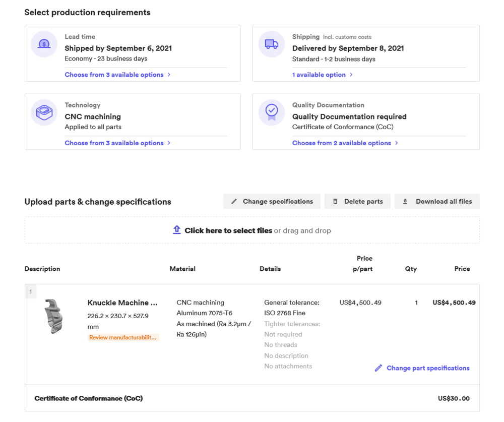The image size is (504, 422).
Task: Click the trash icon on Delete parts button
Action: (x=335, y=201)
